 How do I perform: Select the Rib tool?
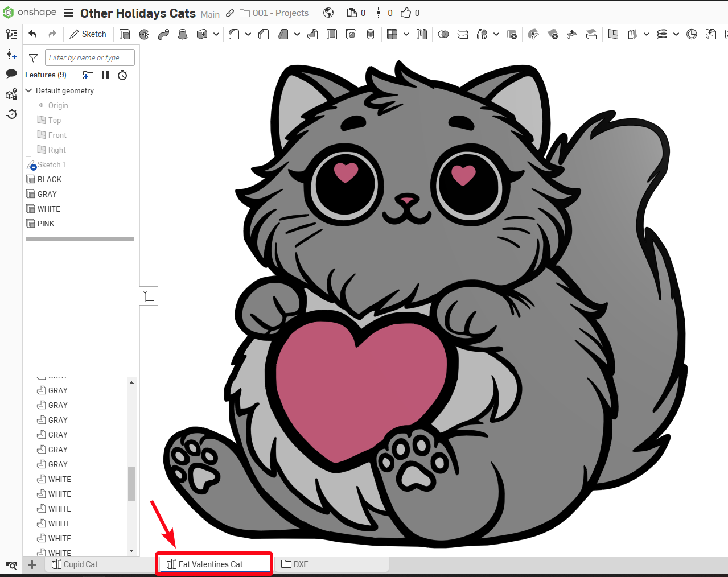pos(312,34)
